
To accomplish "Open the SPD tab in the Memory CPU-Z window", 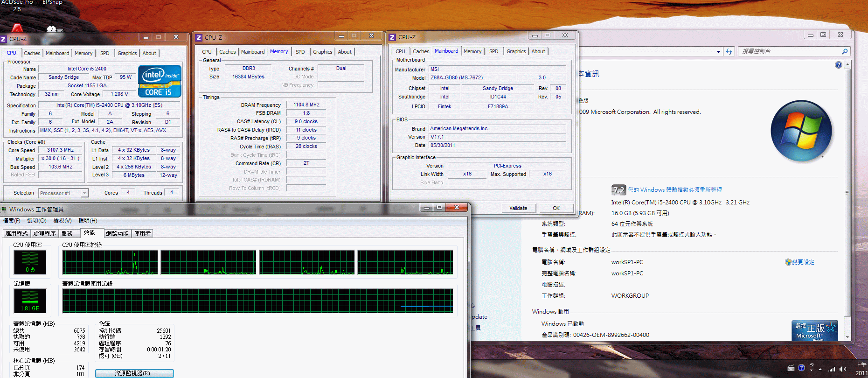I will point(300,52).
